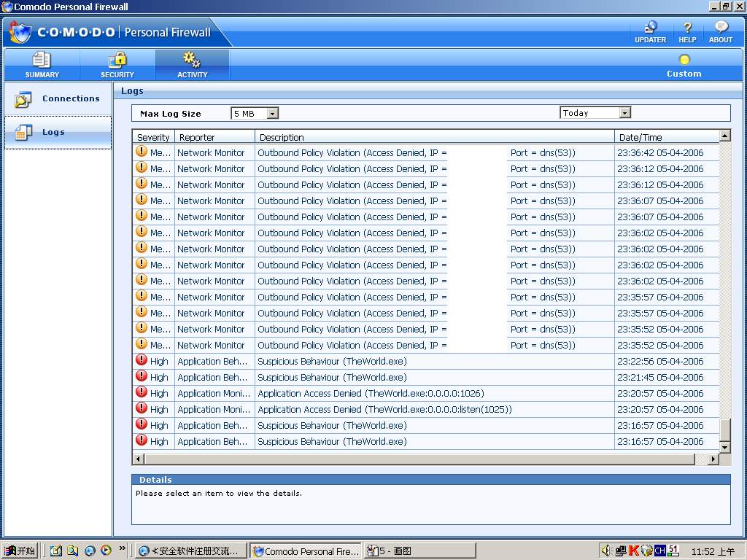The width and height of the screenshot is (747, 560).
Task: Click the Logs sidebar icon
Action: (x=23, y=133)
